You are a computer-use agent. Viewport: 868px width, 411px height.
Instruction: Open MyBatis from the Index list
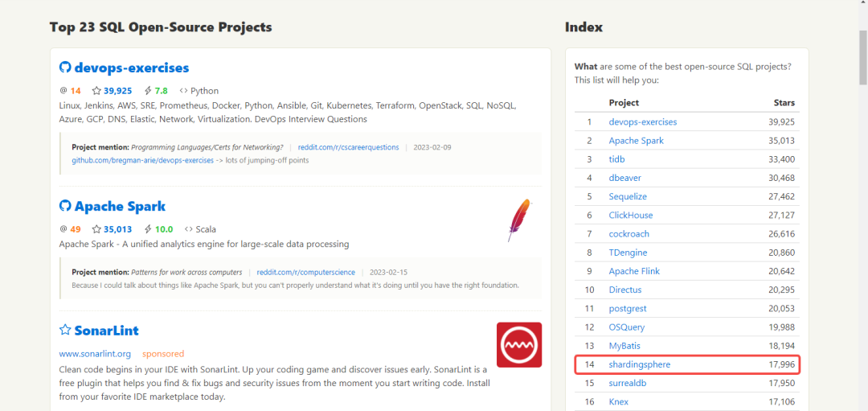pyautogui.click(x=624, y=346)
